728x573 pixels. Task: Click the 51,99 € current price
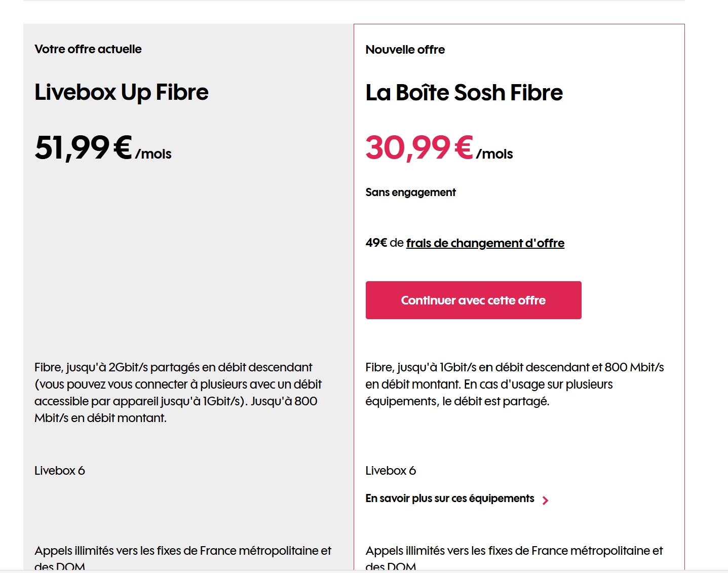coord(84,148)
